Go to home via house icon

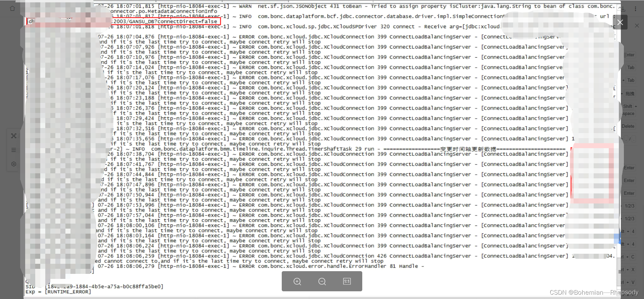click(x=12, y=9)
